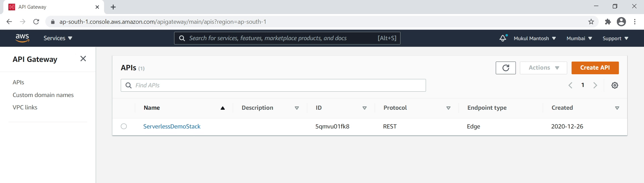Screen dimensions: 644x183
Task: Click the Create API button
Action: pos(595,68)
